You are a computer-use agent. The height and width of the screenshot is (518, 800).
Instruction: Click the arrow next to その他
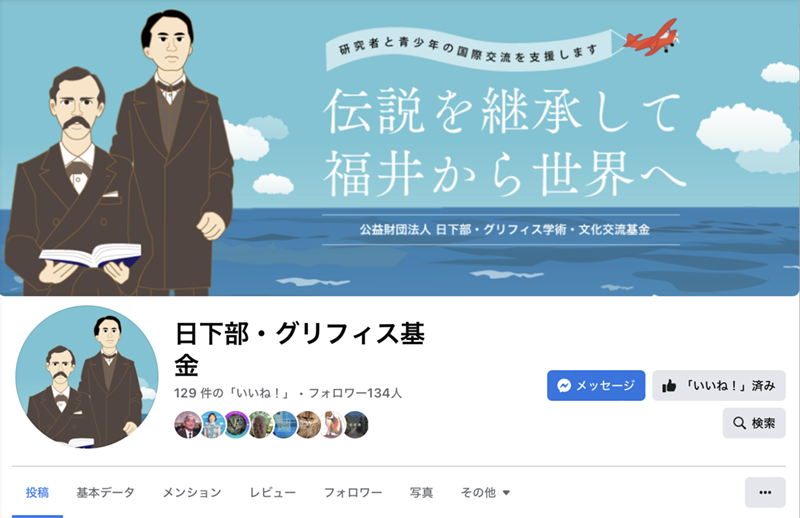[506, 493]
